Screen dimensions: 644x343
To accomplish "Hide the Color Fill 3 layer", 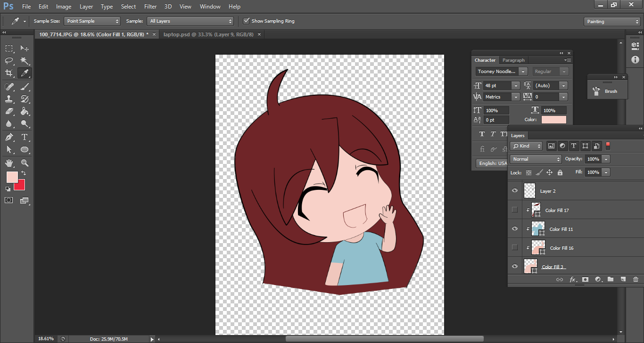I will click(515, 266).
